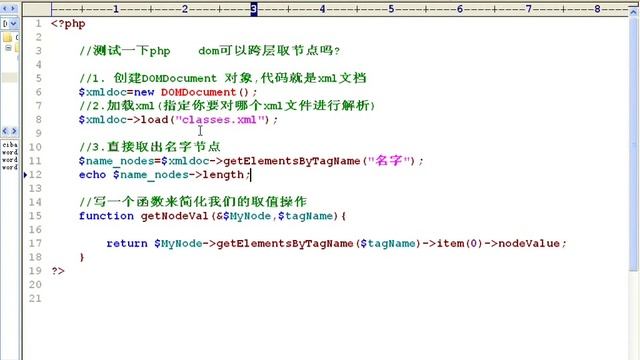Image resolution: width=640 pixels, height=360 pixels.
Task: Click line number 19 in gutter
Action: coord(36,271)
